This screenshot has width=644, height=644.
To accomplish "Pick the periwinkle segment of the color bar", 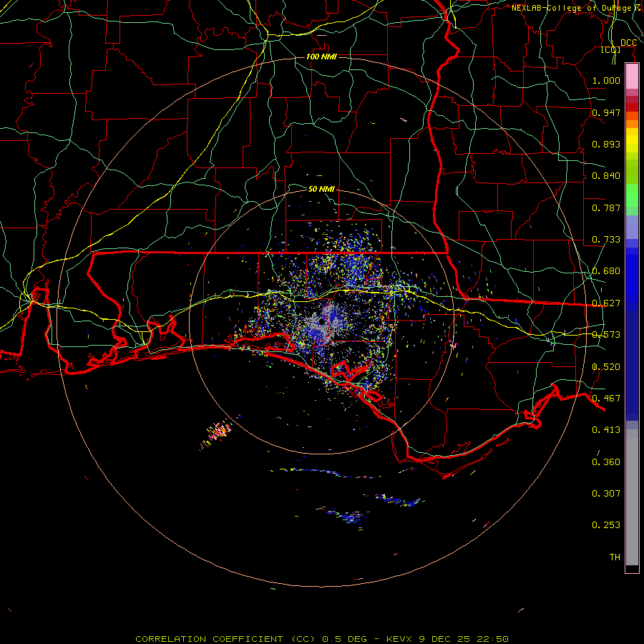I will pos(632,227).
